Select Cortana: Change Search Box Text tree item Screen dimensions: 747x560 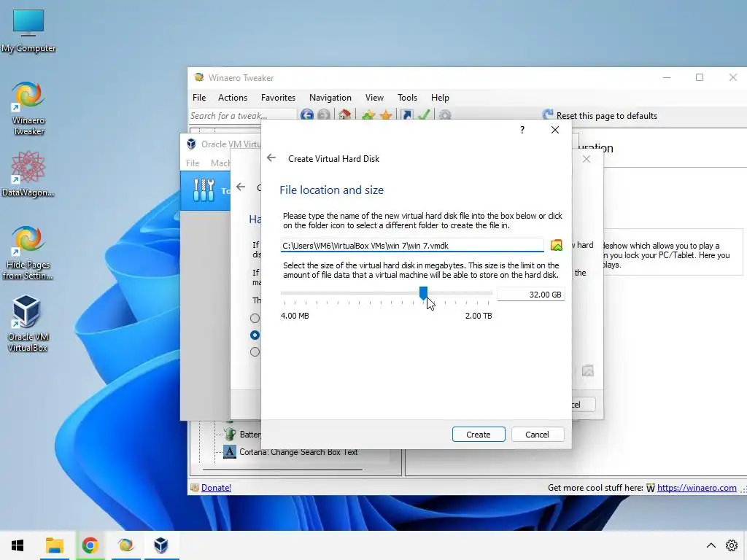click(298, 452)
